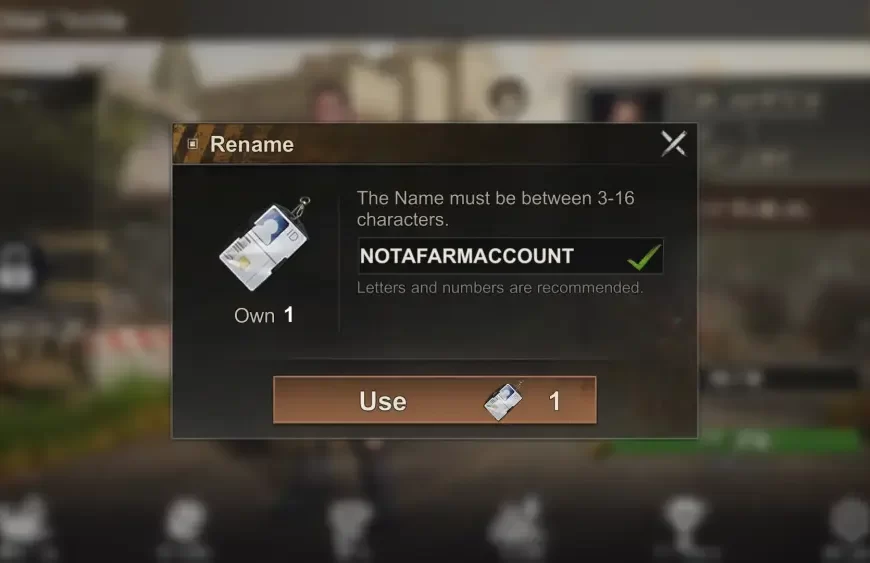Click the Own 1 count label
Screen dimensions: 870x563
(264, 315)
